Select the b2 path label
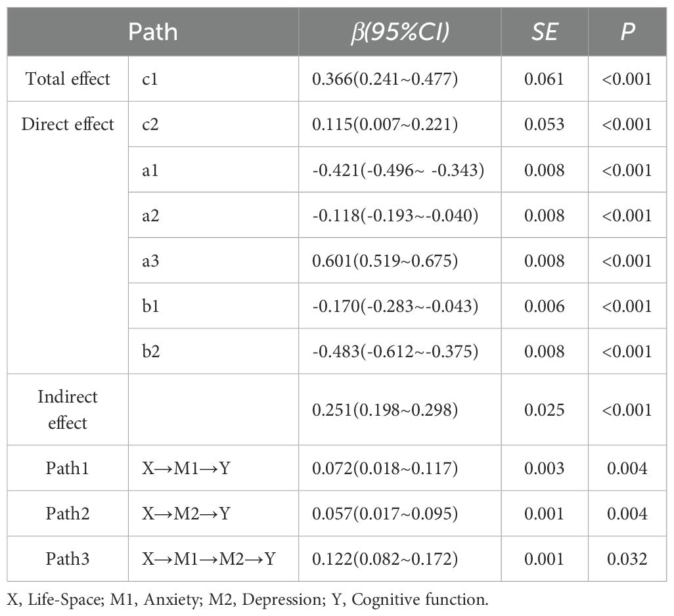Screen dimensions: 674x616 [x=151, y=351]
